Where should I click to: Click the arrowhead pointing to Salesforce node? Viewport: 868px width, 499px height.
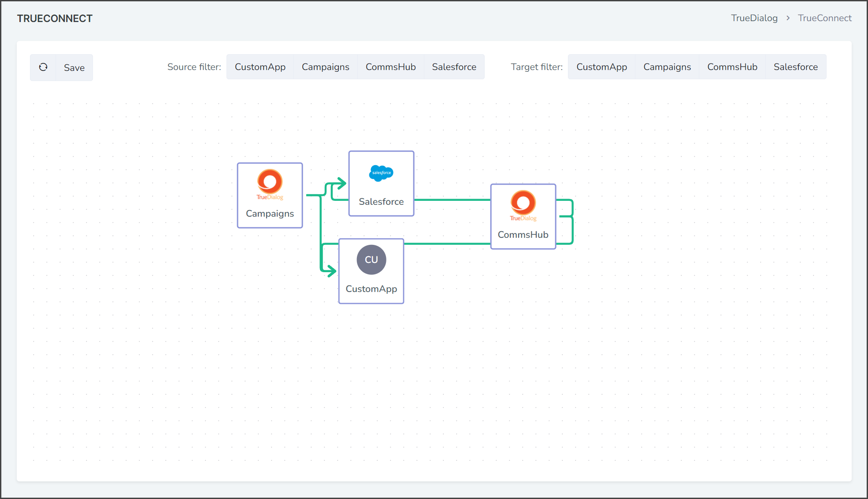(x=342, y=183)
